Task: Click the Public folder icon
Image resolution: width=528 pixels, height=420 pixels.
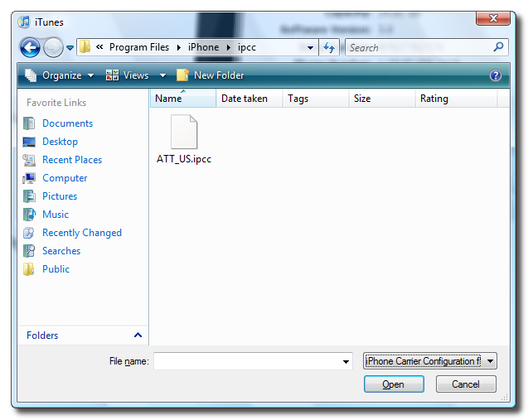Action: (29, 269)
